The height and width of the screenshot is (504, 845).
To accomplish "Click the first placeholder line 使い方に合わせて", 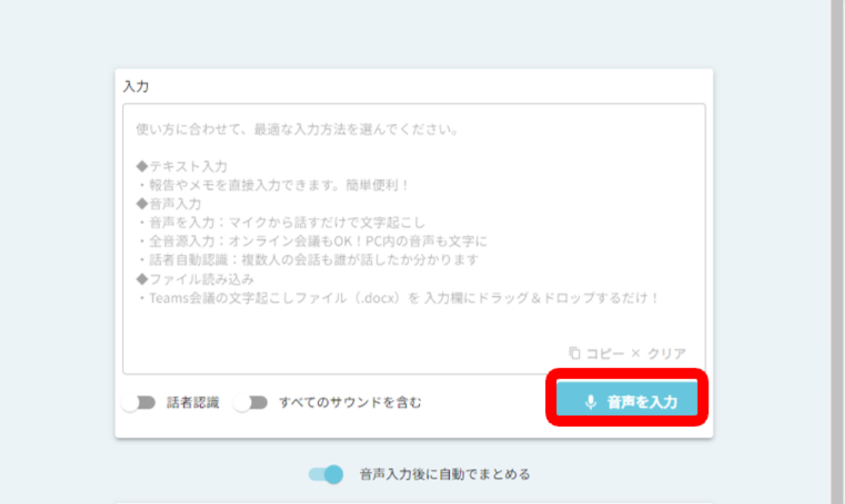I will 297,129.
